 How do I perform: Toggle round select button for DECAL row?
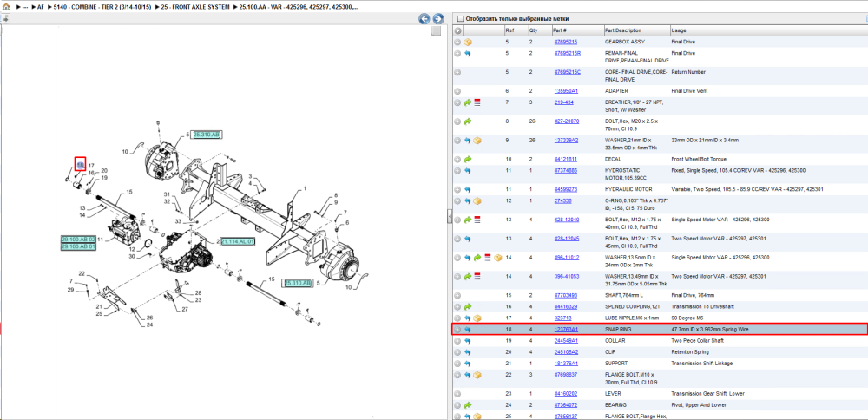coord(457,160)
